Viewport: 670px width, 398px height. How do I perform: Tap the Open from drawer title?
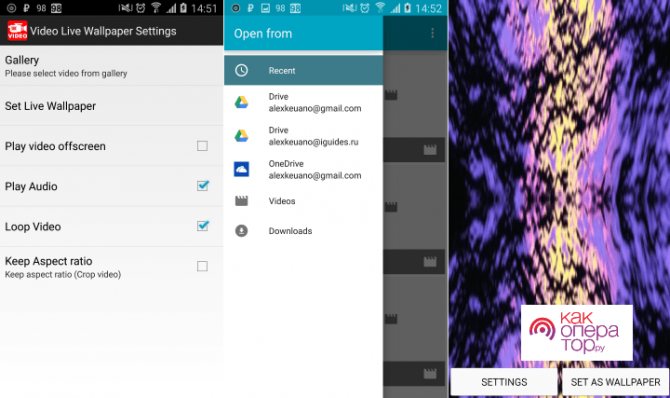click(263, 33)
